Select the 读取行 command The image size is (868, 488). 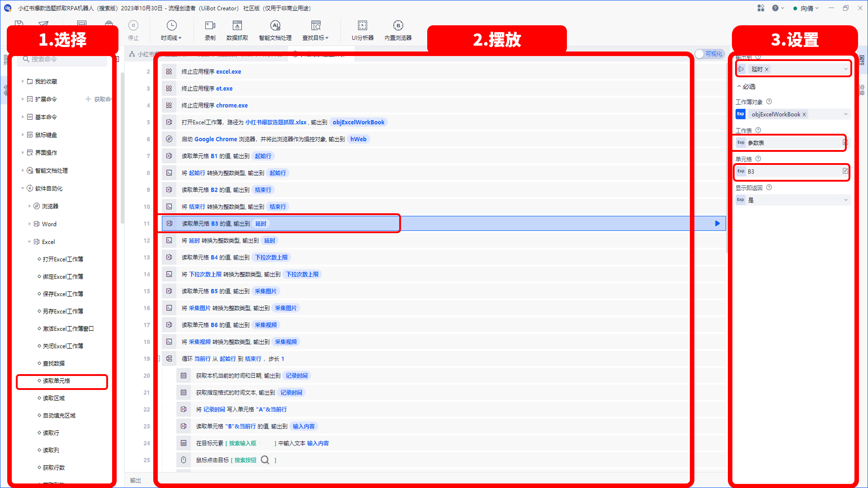[x=51, y=433]
